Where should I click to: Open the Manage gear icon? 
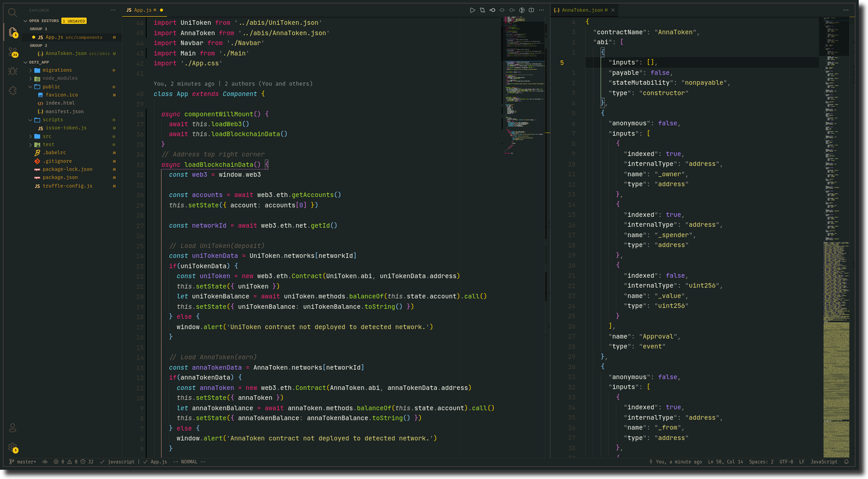pos(13,448)
